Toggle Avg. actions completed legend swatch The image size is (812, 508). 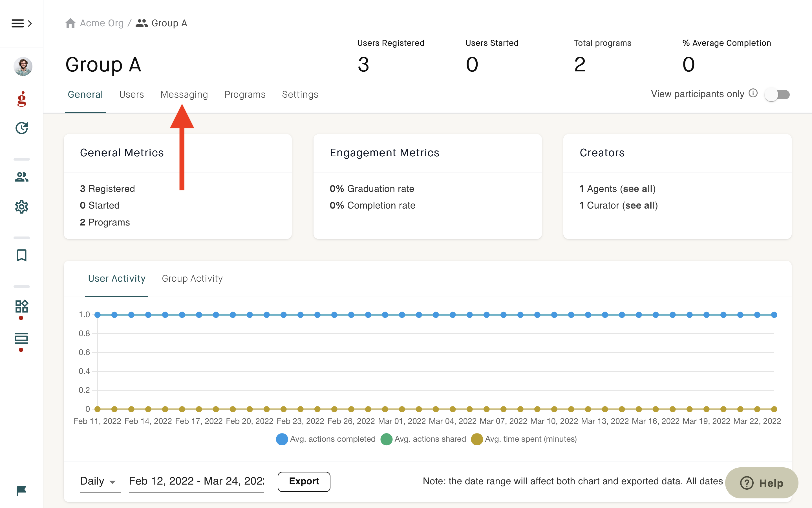click(x=282, y=439)
